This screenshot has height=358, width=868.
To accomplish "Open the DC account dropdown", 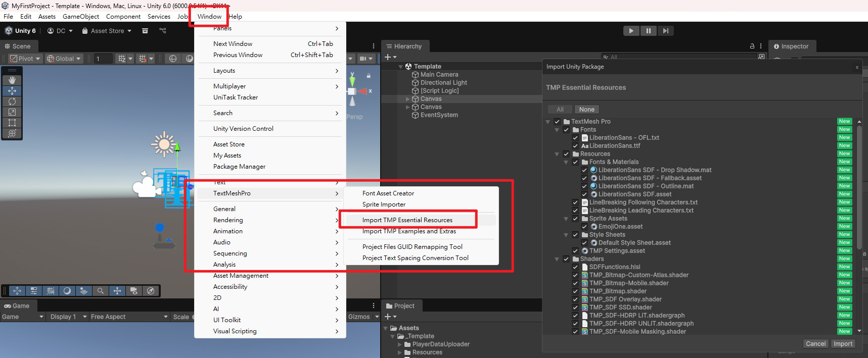I will point(60,31).
